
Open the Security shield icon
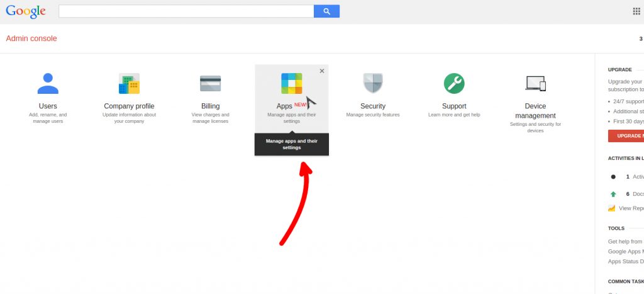point(372,83)
